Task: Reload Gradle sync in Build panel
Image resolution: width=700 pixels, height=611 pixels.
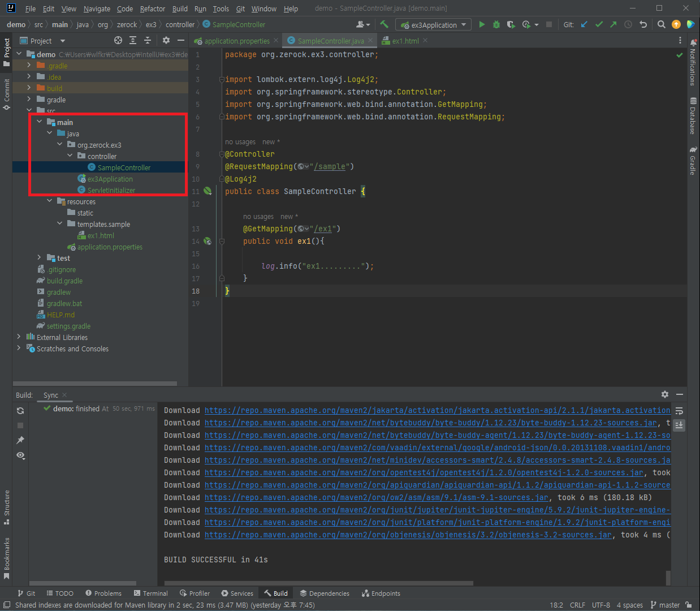Action: [x=20, y=411]
